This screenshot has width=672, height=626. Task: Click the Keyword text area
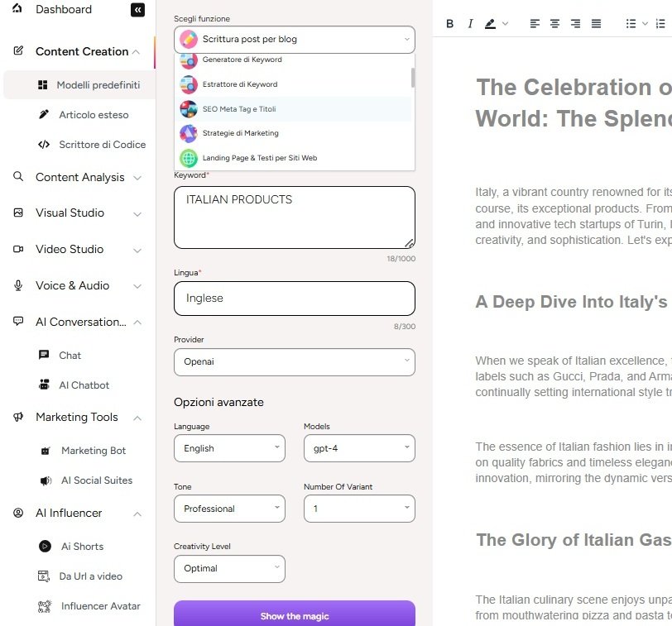point(294,217)
